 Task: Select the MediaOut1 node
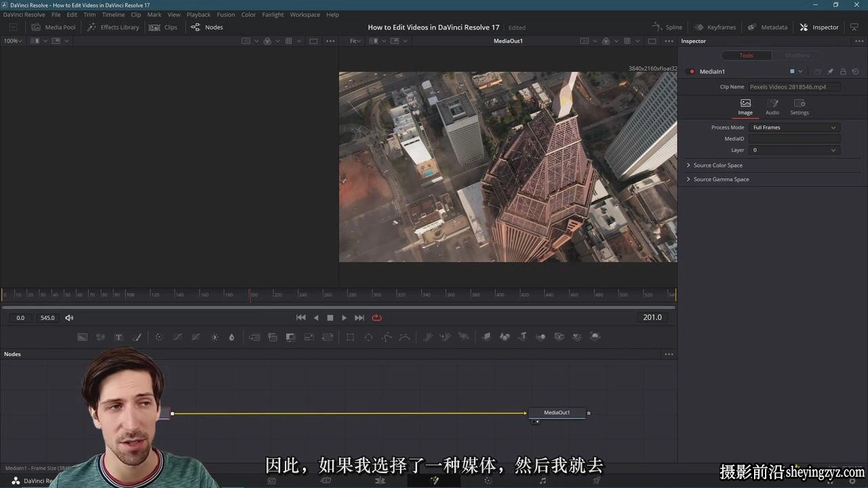click(557, 413)
